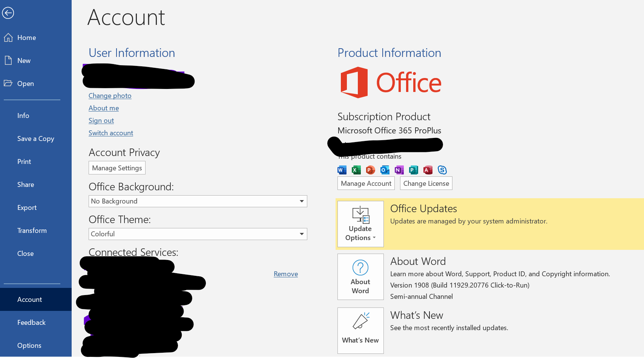Remove the connected service
This screenshot has width=644, height=358.
pyautogui.click(x=286, y=274)
